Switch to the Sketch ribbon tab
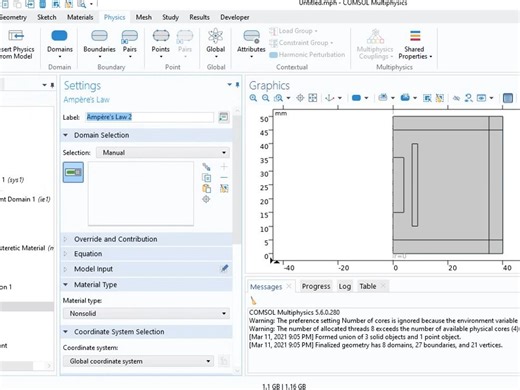The width and height of the screenshot is (520, 390). tap(47, 17)
